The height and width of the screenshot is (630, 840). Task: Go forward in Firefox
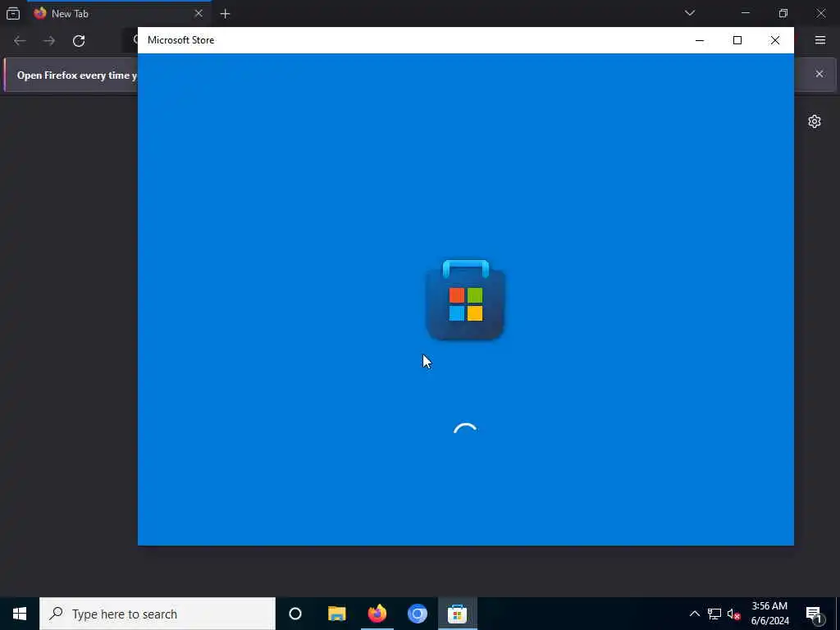[49, 41]
